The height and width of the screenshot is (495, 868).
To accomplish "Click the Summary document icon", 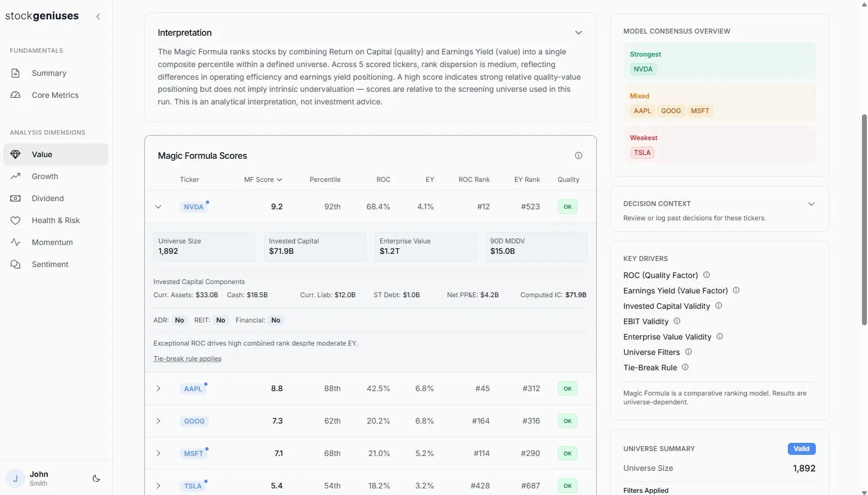I will click(x=15, y=73).
